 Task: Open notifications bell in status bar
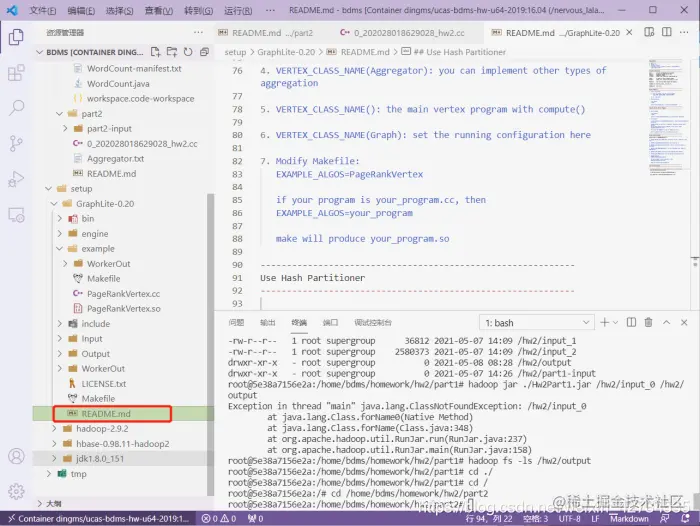pos(685,518)
